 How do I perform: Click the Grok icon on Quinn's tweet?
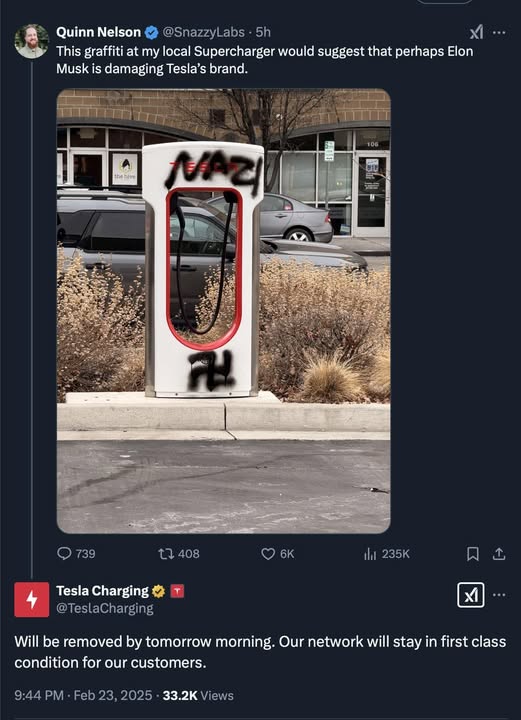pos(476,32)
